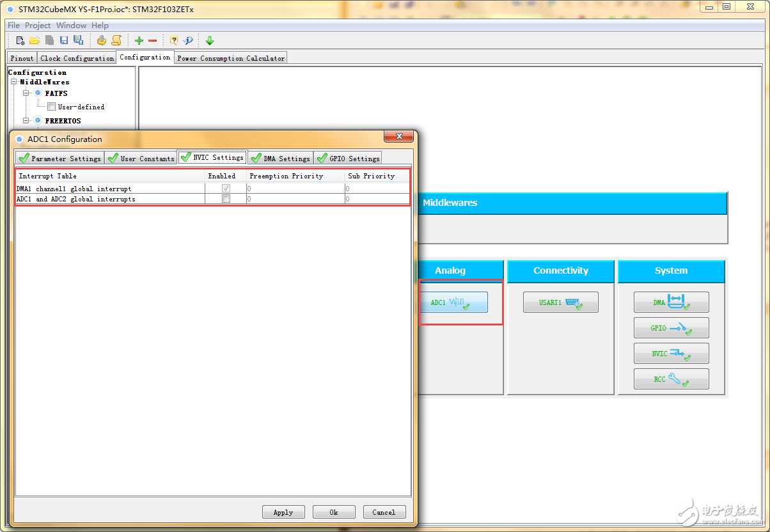770x532 pixels.
Task: Click the Help question mark icon
Action: coord(173,40)
